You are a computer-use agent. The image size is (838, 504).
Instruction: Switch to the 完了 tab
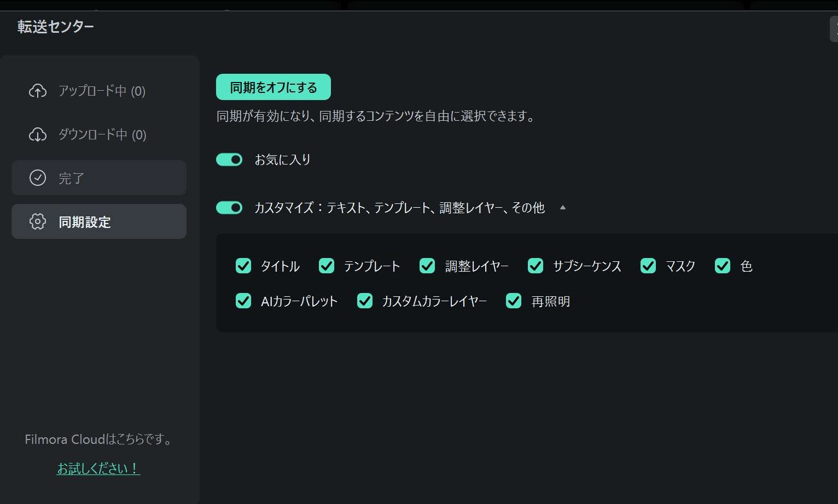point(99,178)
